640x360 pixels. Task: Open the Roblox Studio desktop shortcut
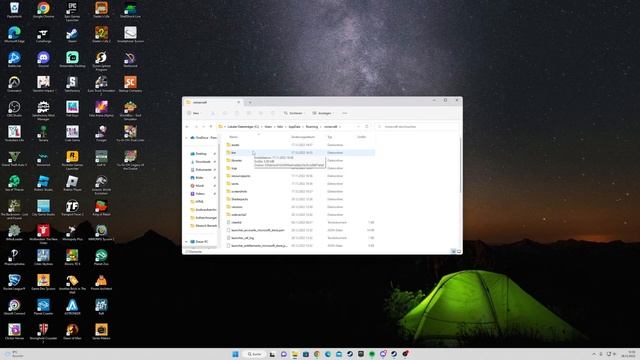tap(43, 183)
